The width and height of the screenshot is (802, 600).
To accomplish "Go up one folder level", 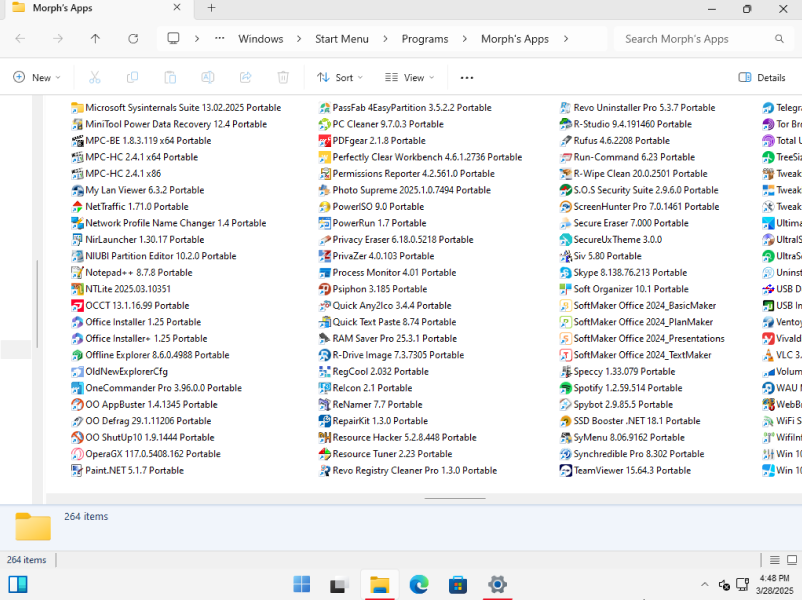I will click(x=95, y=39).
